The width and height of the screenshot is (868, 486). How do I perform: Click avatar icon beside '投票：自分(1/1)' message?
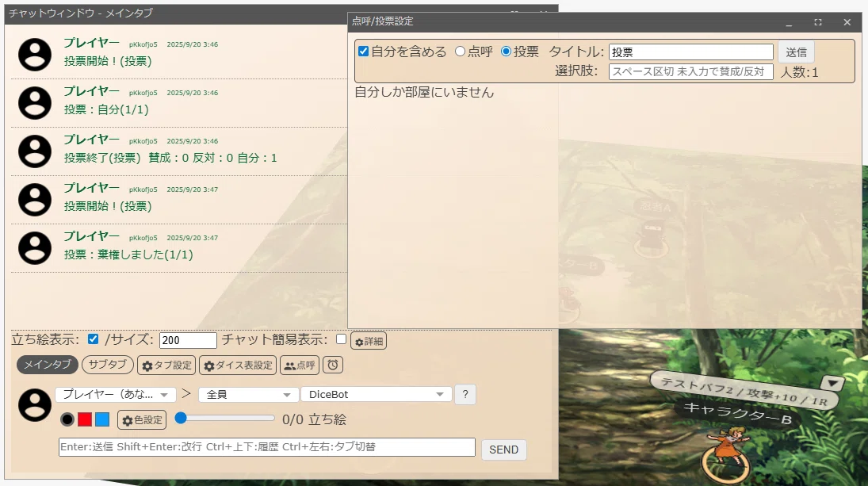[35, 103]
